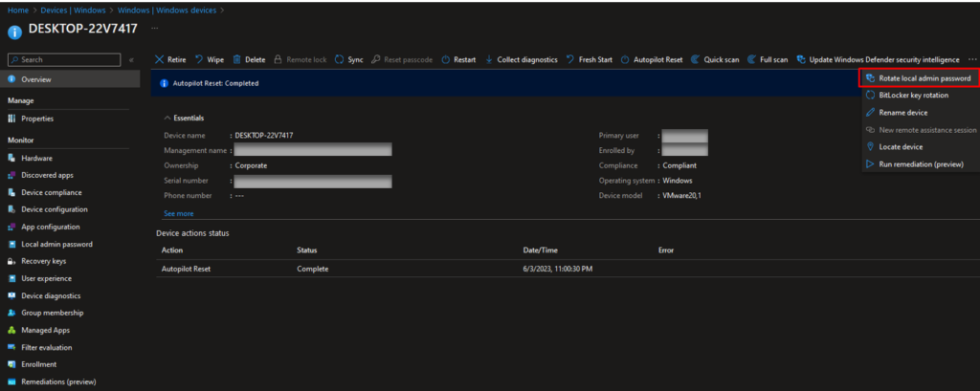Click the Managed Apps sidebar icon
Viewport: 980px width, 391px height.
11,331
